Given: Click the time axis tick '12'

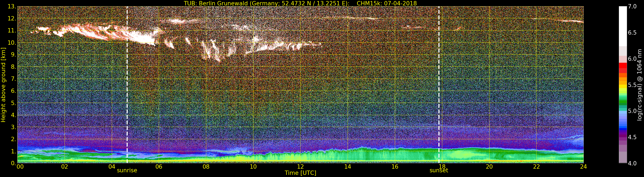Looking at the screenshot, I should pos(300,167).
